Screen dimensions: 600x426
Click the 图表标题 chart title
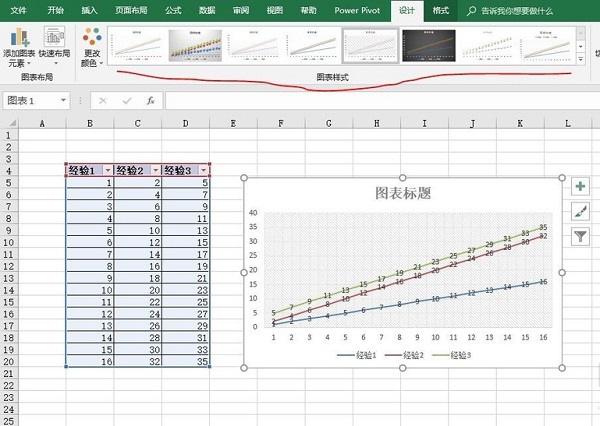tap(402, 193)
